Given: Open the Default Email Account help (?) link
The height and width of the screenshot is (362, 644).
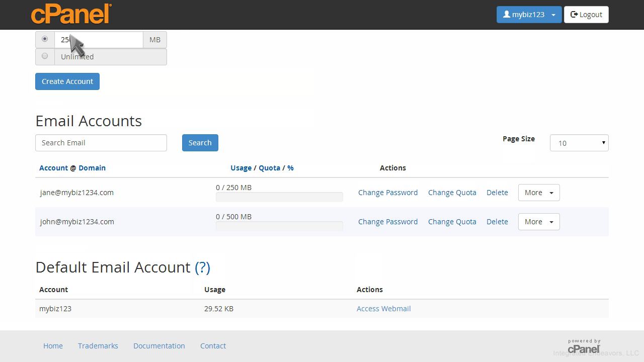Looking at the screenshot, I should tap(202, 267).
